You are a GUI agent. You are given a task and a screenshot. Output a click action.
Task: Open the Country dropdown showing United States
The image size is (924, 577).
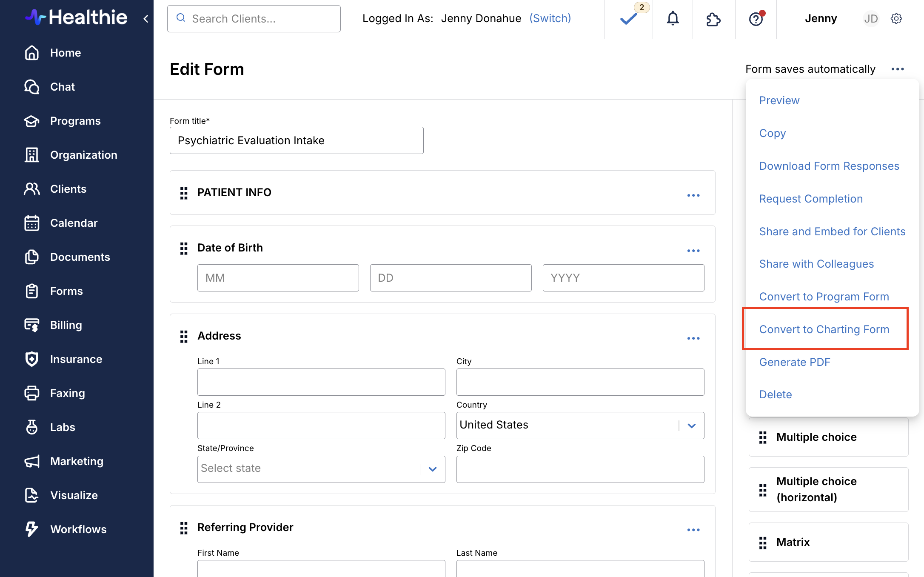point(580,425)
